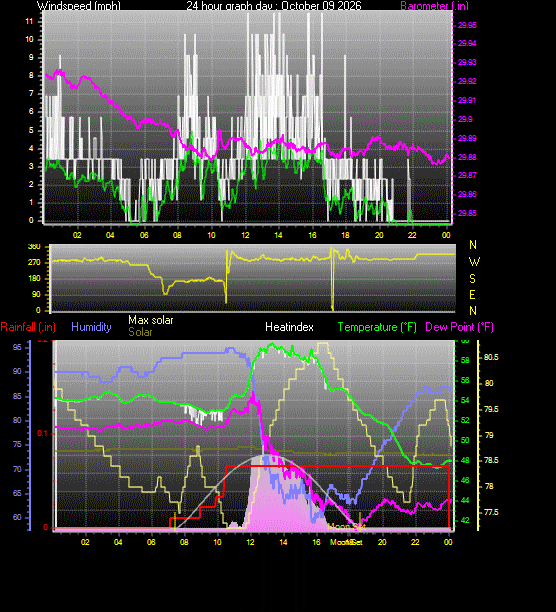This screenshot has height=612, width=556.
Task: Click the S wind direction label
Action: coord(473,279)
